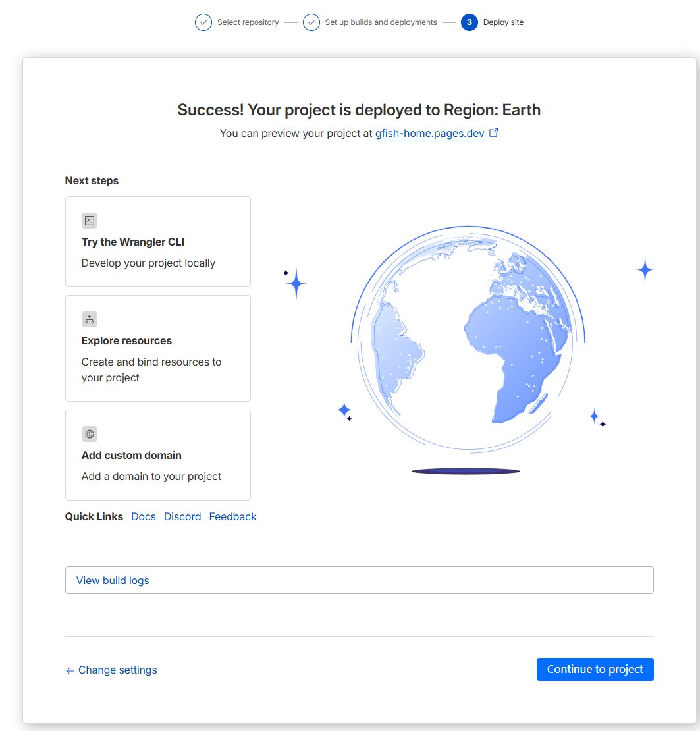The width and height of the screenshot is (700, 731).
Task: Open the Explore resources card
Action: [x=158, y=348]
